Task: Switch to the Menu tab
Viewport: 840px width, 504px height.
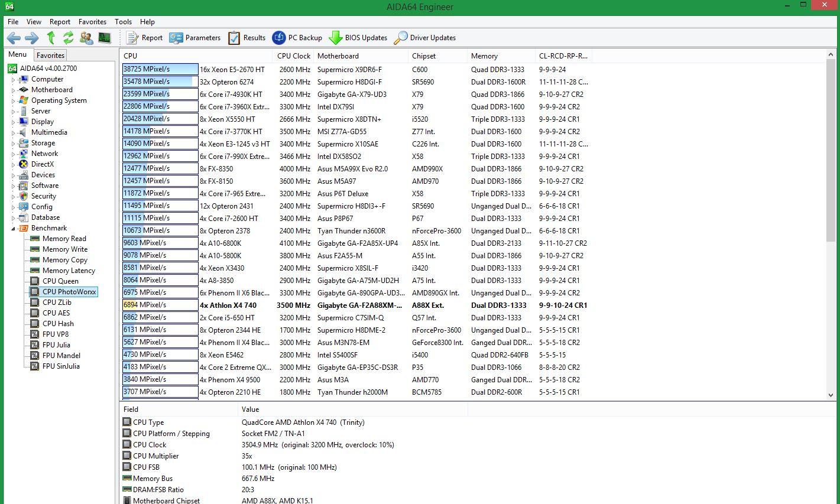Action: point(18,54)
